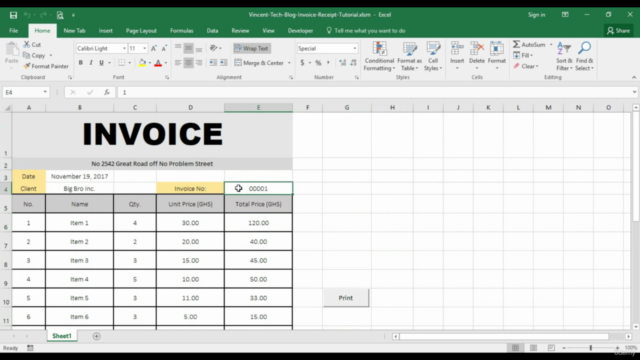The width and height of the screenshot is (640, 360).
Task: Apply the red Font Color A
Action: (158, 63)
